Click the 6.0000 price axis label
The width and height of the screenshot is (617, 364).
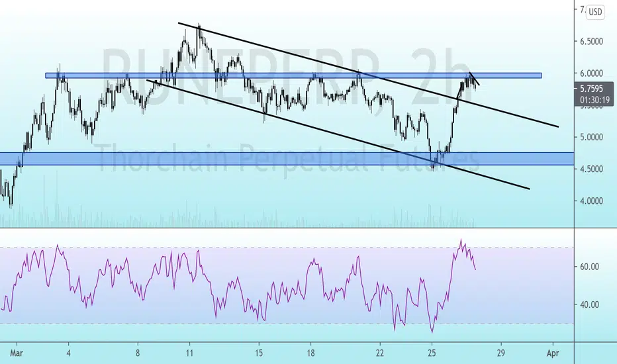591,73
